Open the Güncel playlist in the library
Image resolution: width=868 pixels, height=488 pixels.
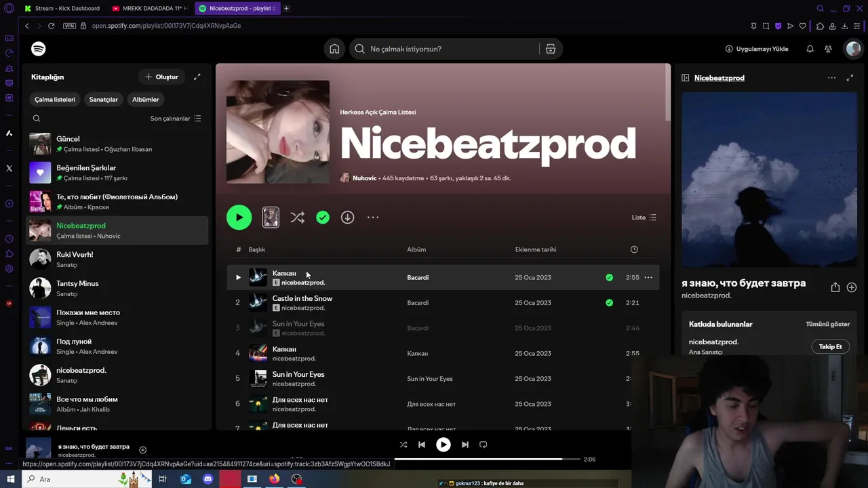(x=117, y=144)
